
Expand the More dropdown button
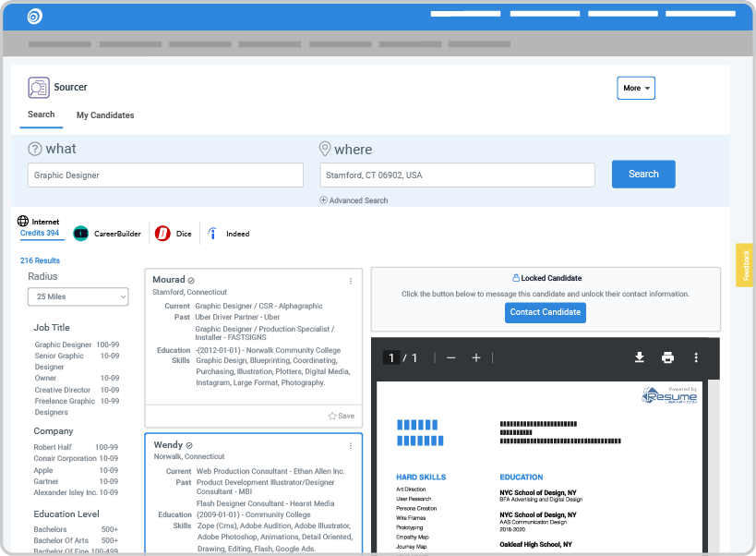636,89
